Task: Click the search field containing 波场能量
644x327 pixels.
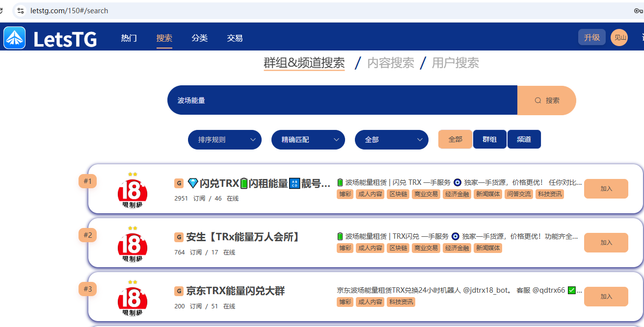Action: [x=342, y=101]
